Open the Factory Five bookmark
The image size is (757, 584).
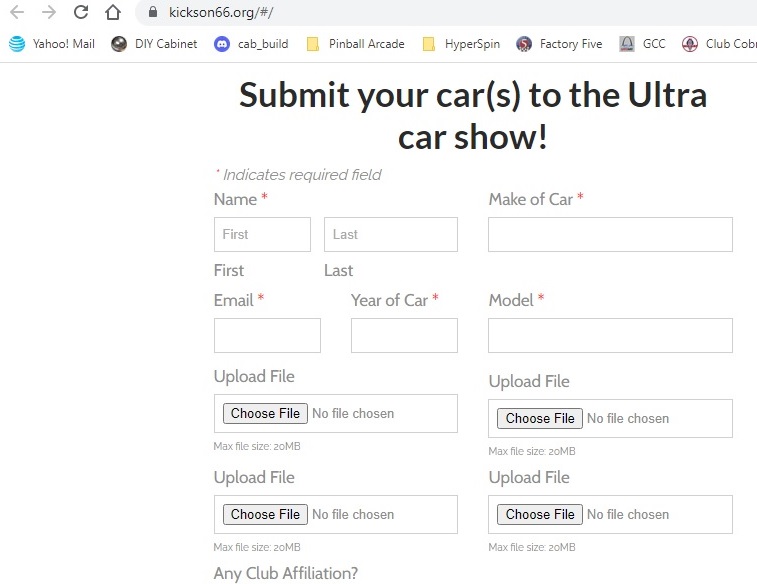point(559,44)
